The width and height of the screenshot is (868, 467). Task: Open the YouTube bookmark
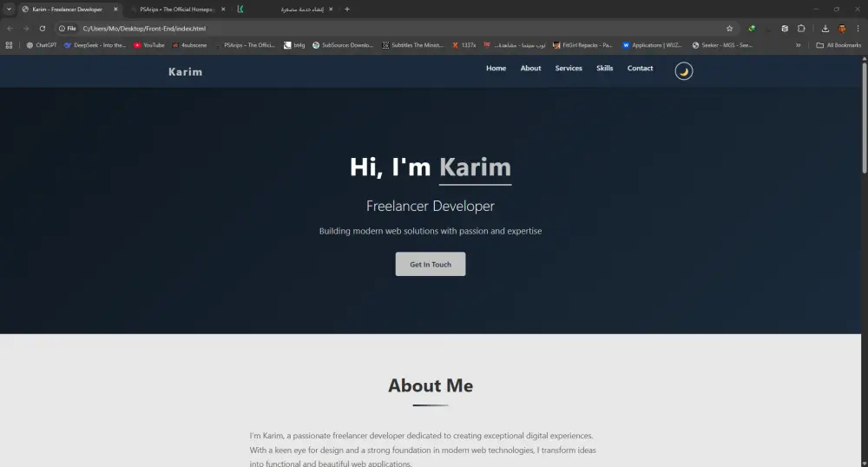coord(149,45)
